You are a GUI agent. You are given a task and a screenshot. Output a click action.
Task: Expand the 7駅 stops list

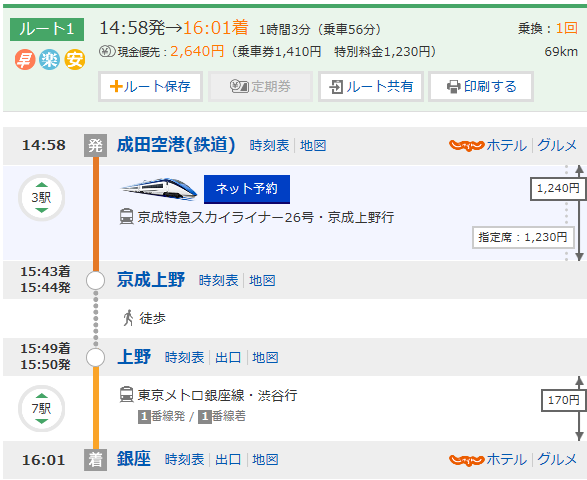(41, 408)
